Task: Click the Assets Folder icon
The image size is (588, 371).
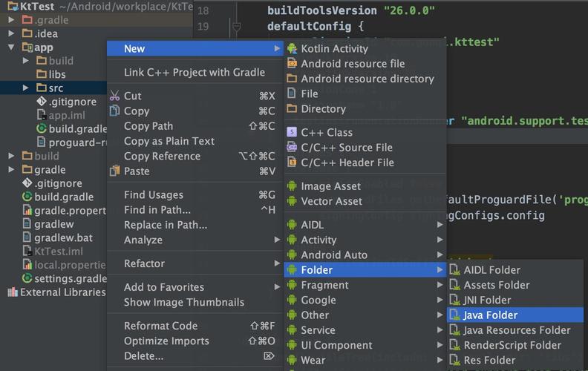Action: coord(455,285)
